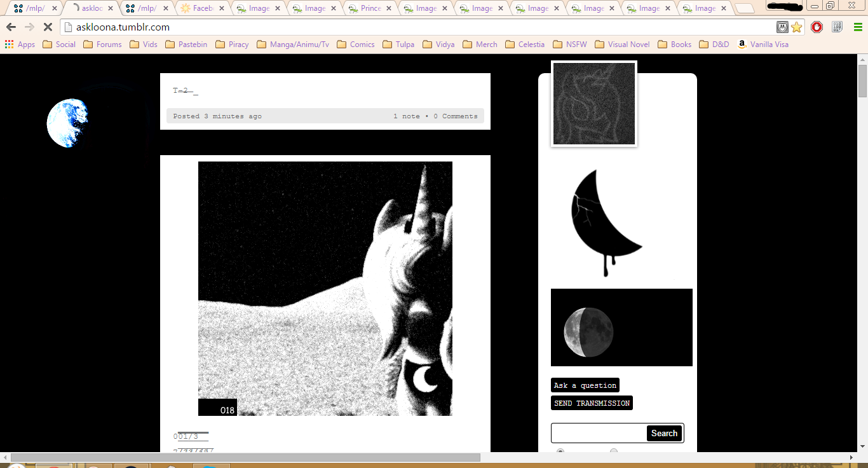The width and height of the screenshot is (868, 468).
Task: Open the D&D bookmarks folder
Action: click(x=714, y=45)
